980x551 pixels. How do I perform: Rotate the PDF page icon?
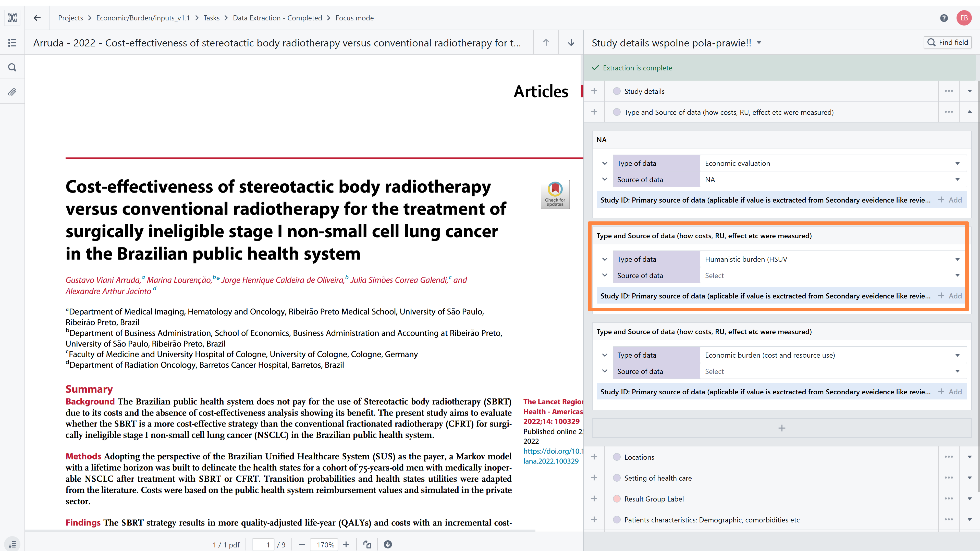[367, 545]
